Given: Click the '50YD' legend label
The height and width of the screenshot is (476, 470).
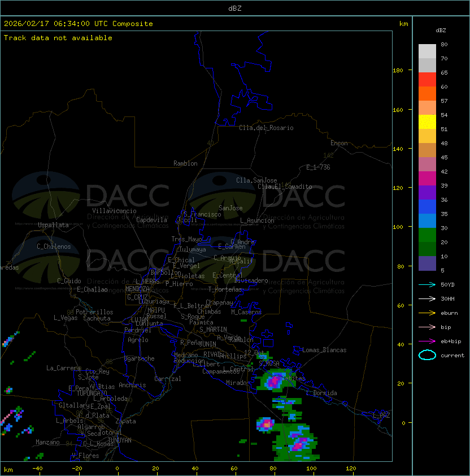Looking at the screenshot, I should click(447, 285).
